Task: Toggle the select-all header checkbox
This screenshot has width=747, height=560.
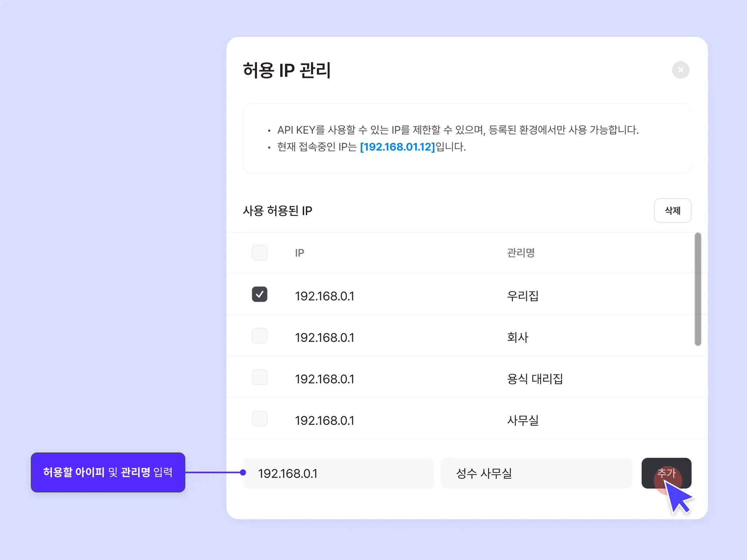Action: click(260, 253)
